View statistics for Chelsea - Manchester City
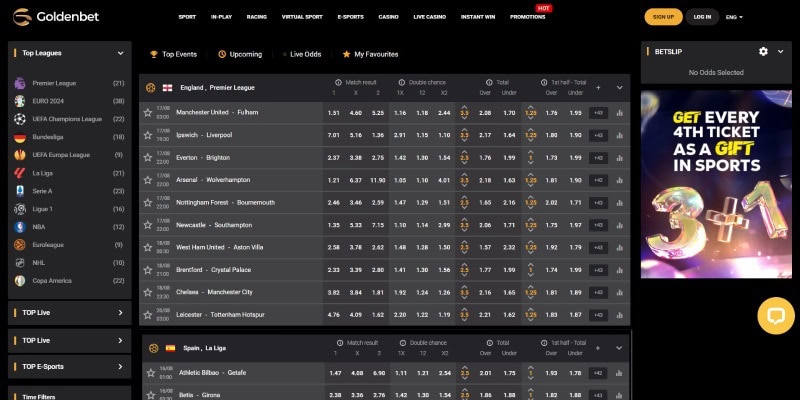The height and width of the screenshot is (400, 800). [619, 292]
